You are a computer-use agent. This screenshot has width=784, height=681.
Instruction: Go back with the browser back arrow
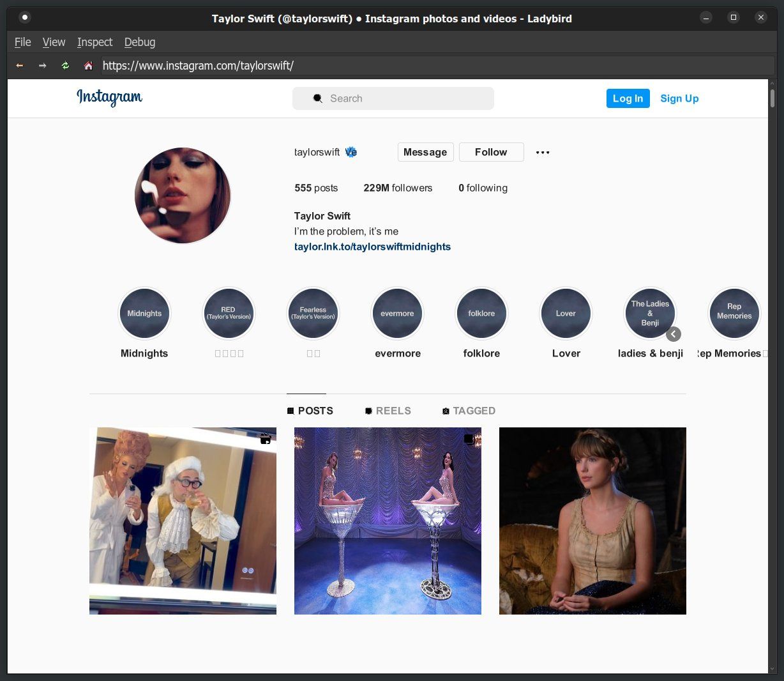(20, 66)
